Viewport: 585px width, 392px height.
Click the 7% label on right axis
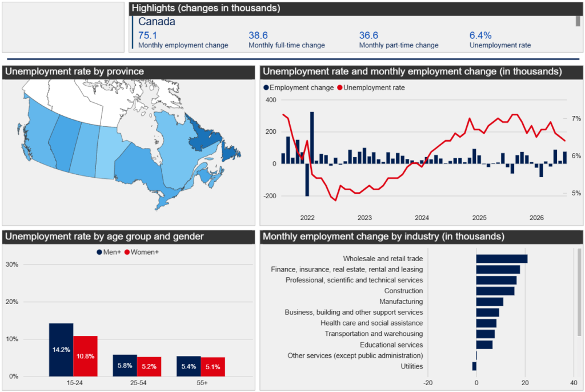576,119
